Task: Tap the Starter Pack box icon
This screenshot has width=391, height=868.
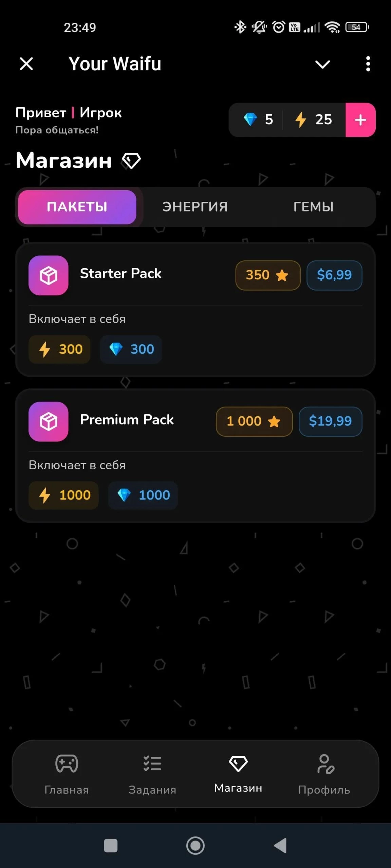Action: tap(49, 275)
